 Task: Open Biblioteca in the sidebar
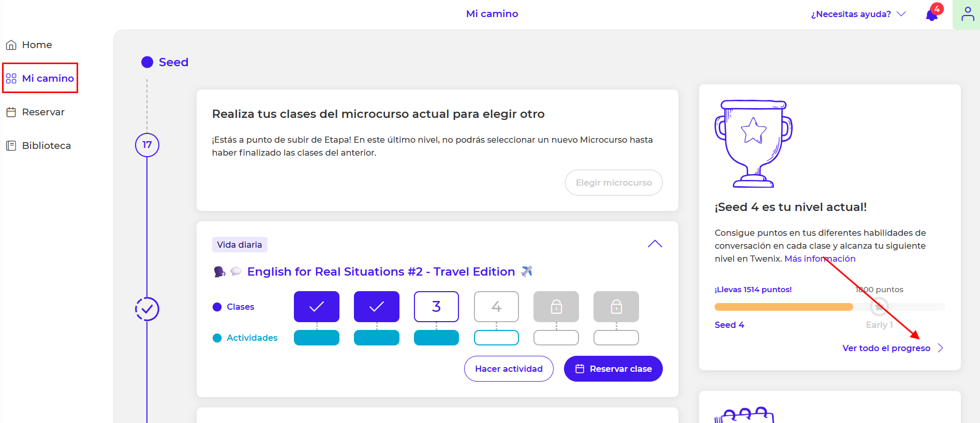(46, 146)
